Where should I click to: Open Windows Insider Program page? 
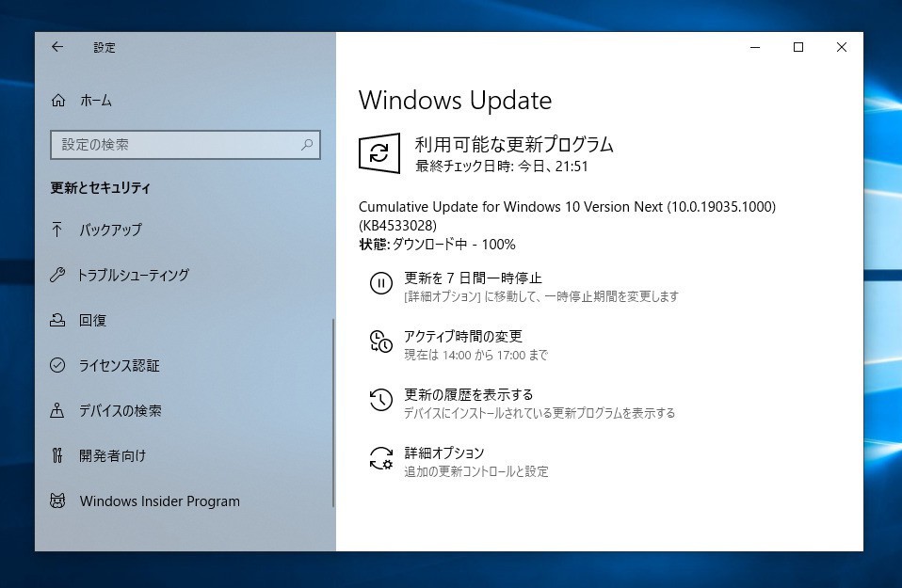pos(159,501)
